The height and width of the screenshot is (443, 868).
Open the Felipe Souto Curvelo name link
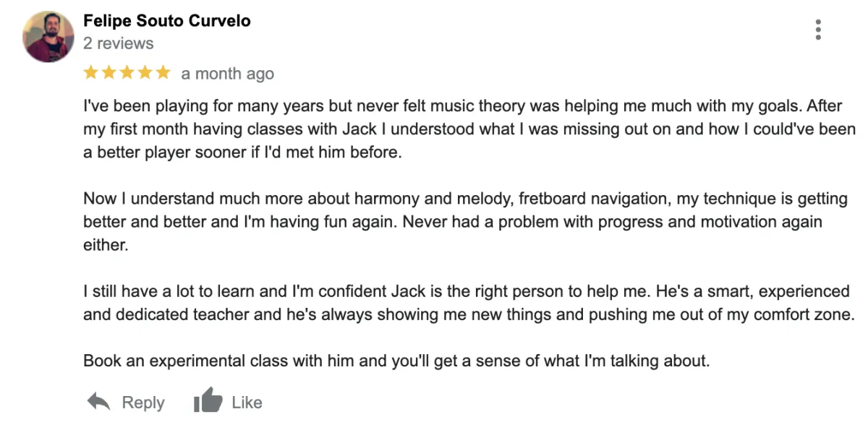coord(167,20)
